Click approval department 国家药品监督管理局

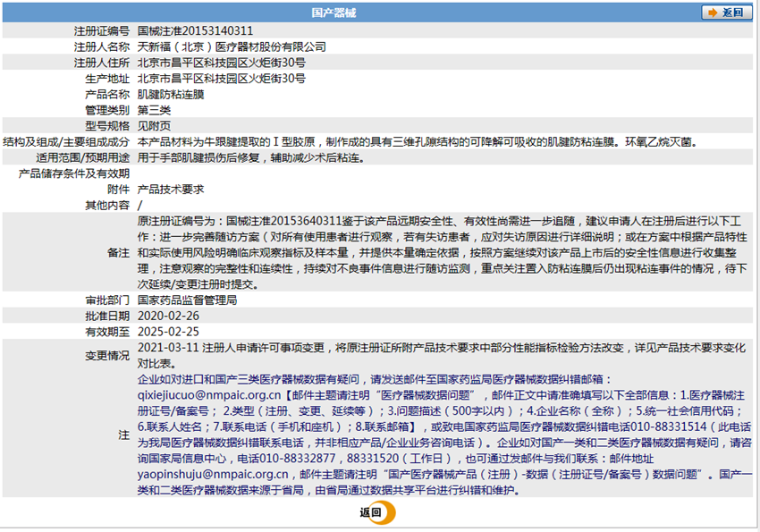[x=187, y=300]
